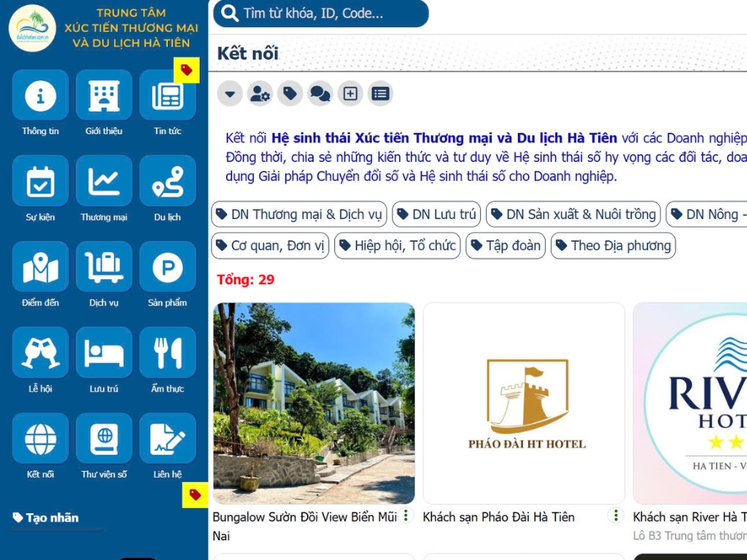Open Thư viện số library icon

tap(104, 440)
